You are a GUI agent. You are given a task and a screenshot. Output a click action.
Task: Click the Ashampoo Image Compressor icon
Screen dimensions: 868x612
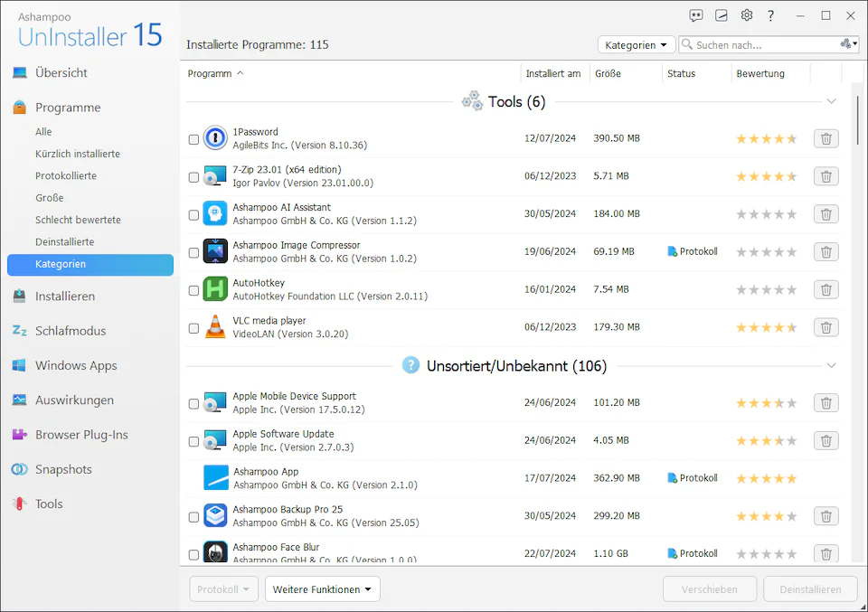point(215,251)
